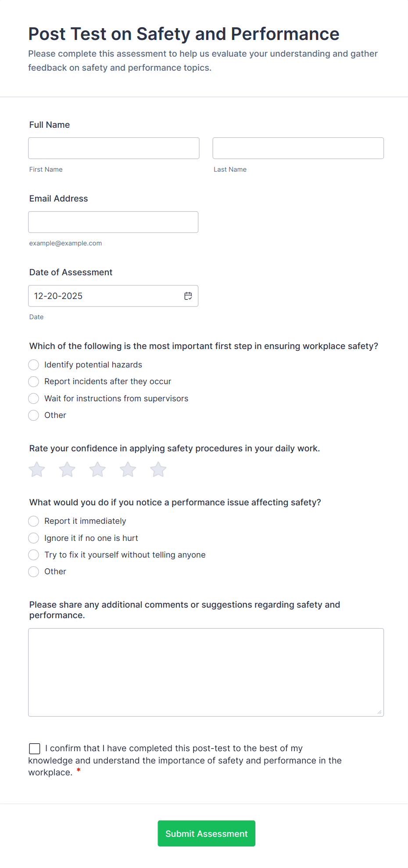
Task: Choose 'Other' for the first safety question
Action: [x=33, y=415]
